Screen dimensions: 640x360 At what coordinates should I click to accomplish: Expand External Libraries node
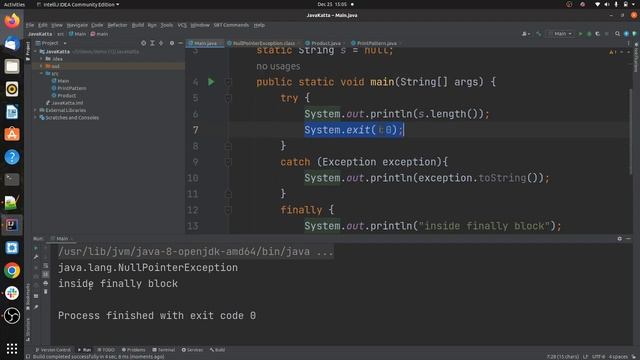(36, 110)
